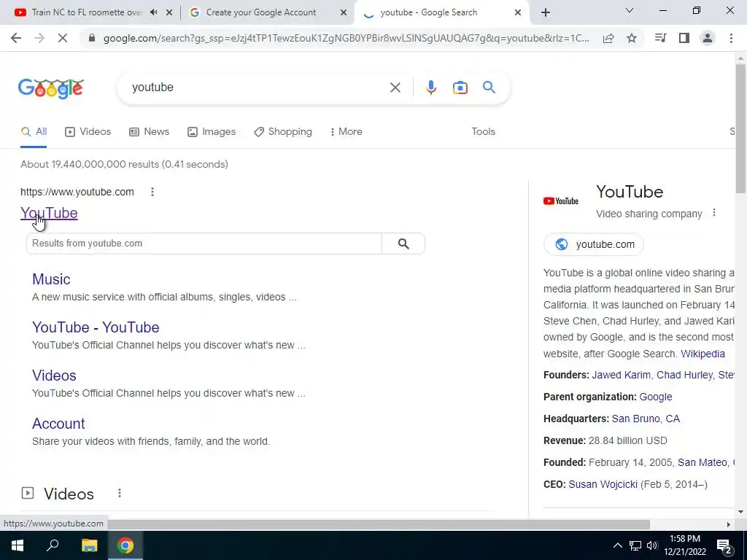Click the browser forward arrow
Screen dimensions: 747x560
point(39,38)
